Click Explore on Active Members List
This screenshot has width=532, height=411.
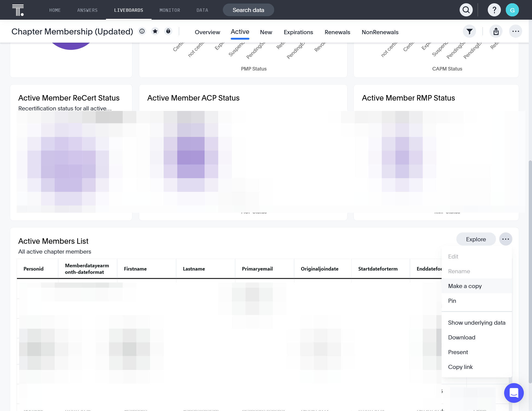pyautogui.click(x=476, y=239)
